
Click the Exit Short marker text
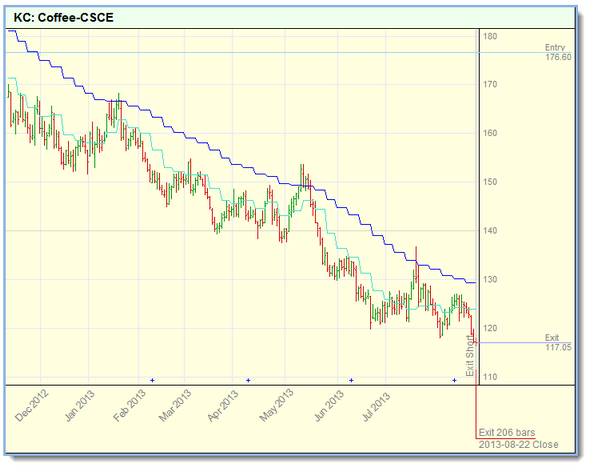(x=470, y=356)
